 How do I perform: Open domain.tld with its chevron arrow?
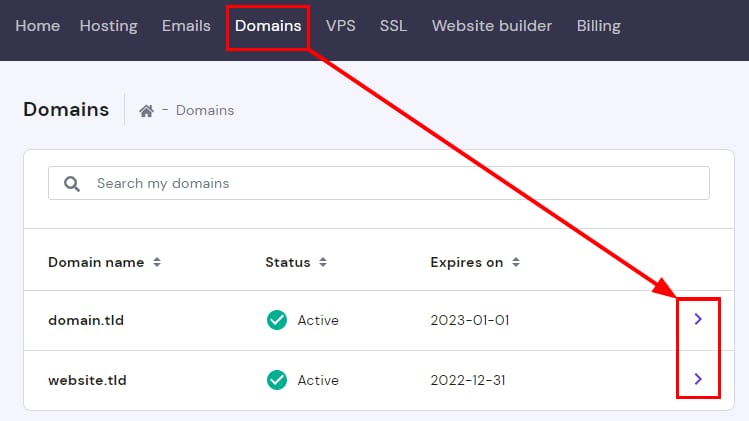tap(698, 320)
